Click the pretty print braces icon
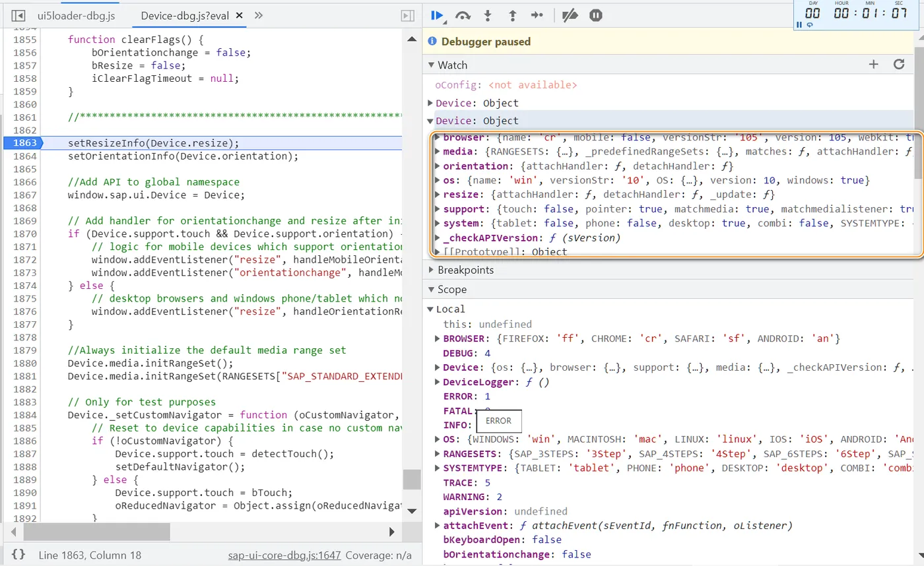 tap(18, 555)
